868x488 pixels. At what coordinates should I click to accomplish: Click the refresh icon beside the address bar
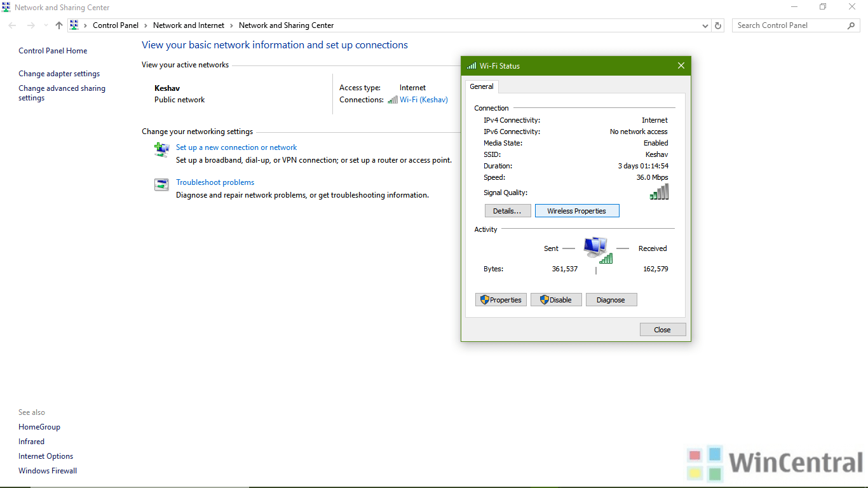pos(718,25)
